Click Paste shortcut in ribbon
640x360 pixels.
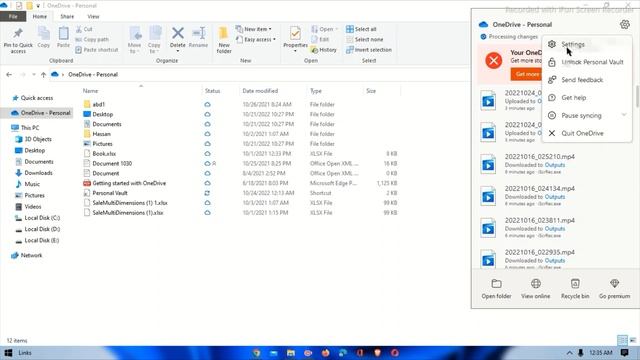click(x=97, y=50)
